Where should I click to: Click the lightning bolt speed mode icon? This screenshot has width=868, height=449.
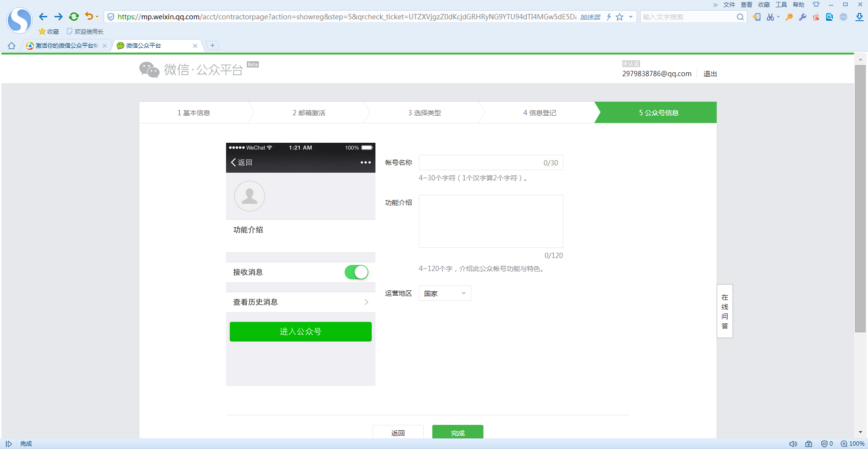(609, 17)
